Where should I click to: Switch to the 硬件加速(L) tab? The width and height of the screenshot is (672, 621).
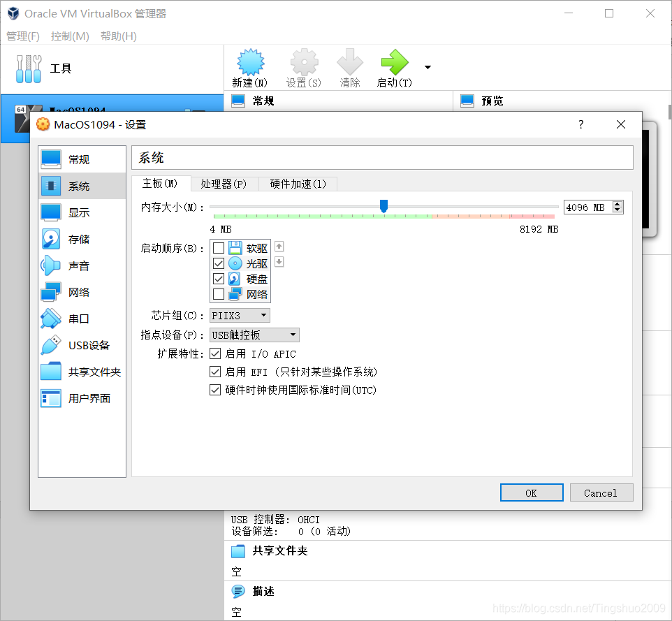tap(298, 184)
